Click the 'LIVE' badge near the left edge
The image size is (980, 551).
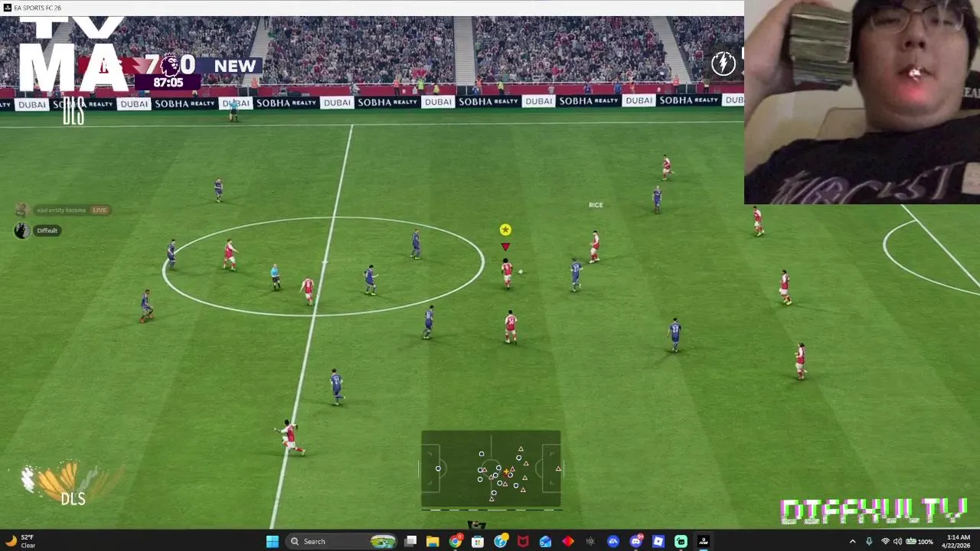coord(100,210)
